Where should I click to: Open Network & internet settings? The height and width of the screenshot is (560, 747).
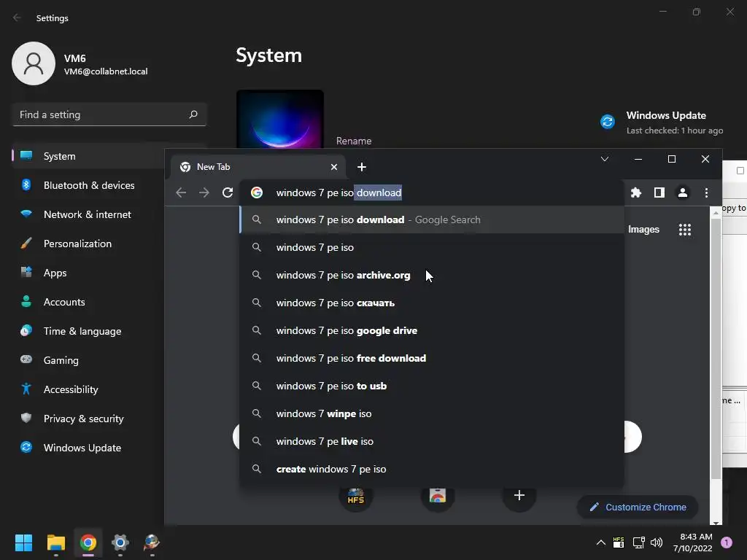(x=88, y=214)
